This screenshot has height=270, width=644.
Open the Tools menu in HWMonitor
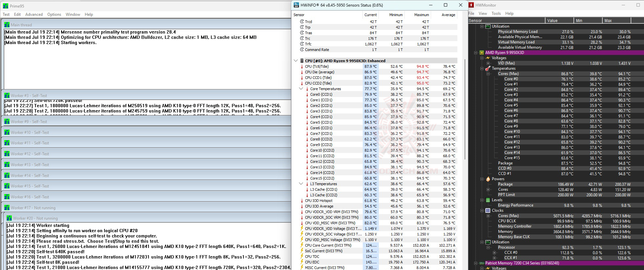(496, 13)
